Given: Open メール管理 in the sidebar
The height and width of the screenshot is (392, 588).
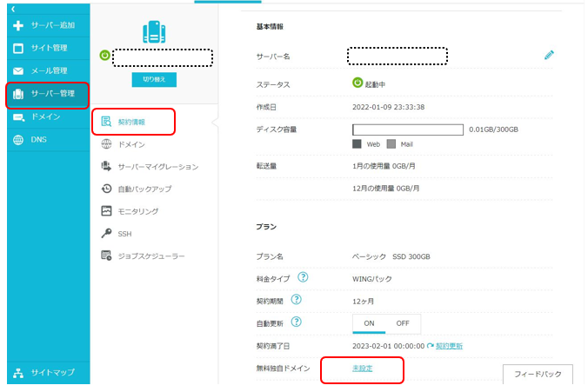Looking at the screenshot, I should (49, 70).
